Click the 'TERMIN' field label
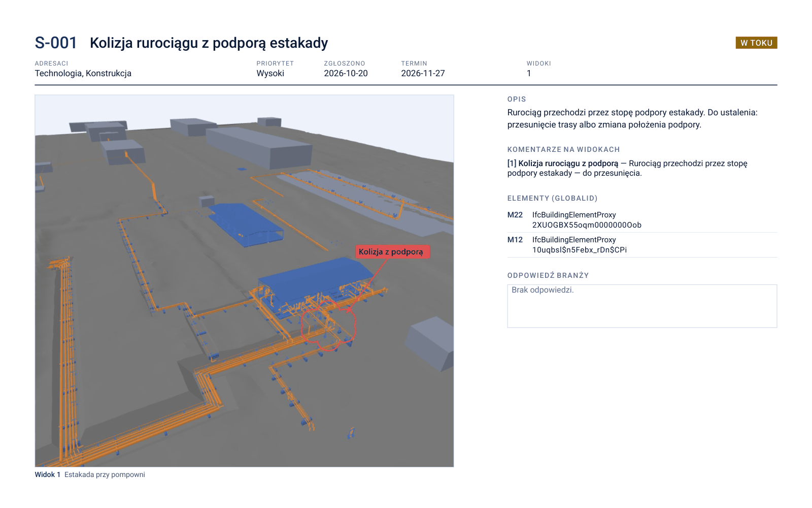This screenshot has height=508, width=812. tap(414, 63)
